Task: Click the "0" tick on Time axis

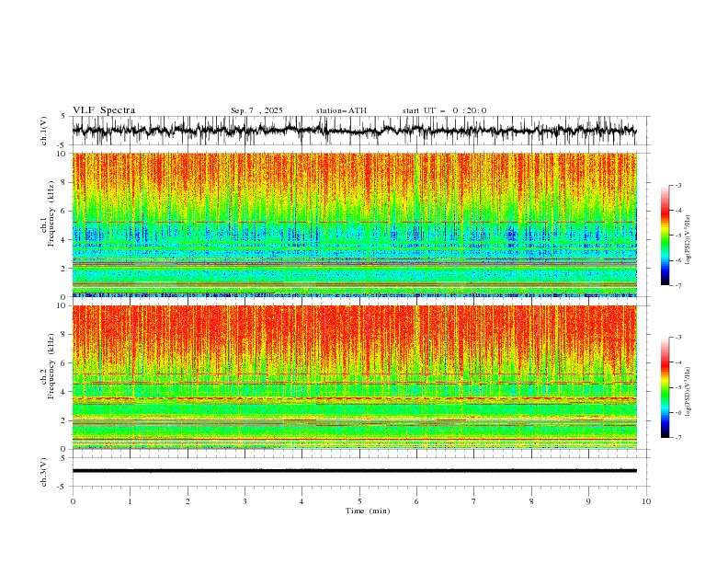Action: (73, 501)
